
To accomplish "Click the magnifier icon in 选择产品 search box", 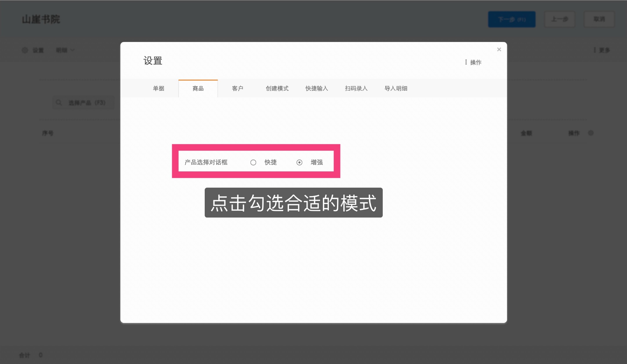I will (59, 102).
